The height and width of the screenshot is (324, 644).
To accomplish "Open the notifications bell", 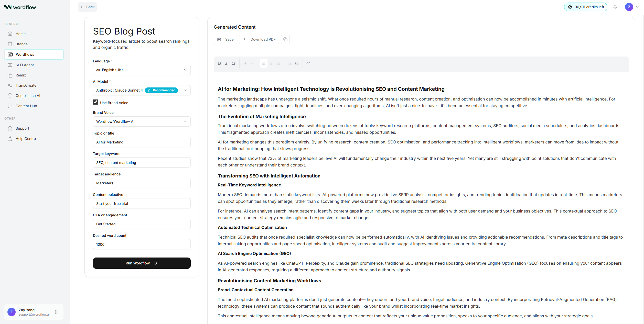I will (615, 7).
